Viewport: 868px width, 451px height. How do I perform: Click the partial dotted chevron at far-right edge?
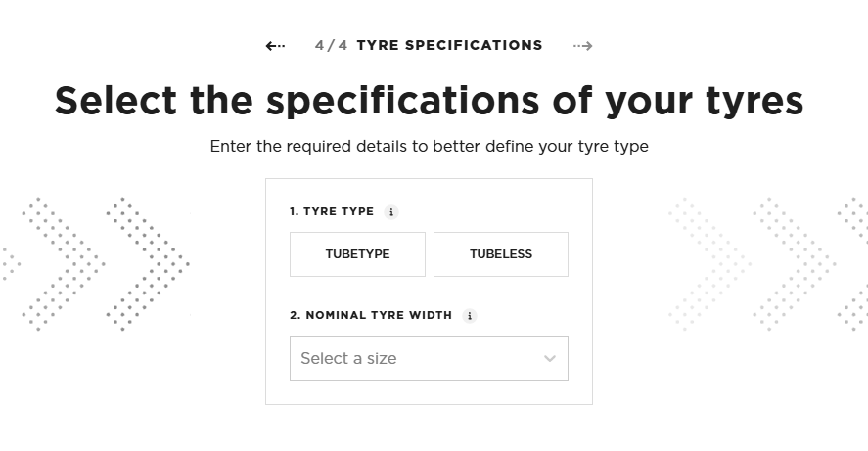pyautogui.click(x=855, y=263)
